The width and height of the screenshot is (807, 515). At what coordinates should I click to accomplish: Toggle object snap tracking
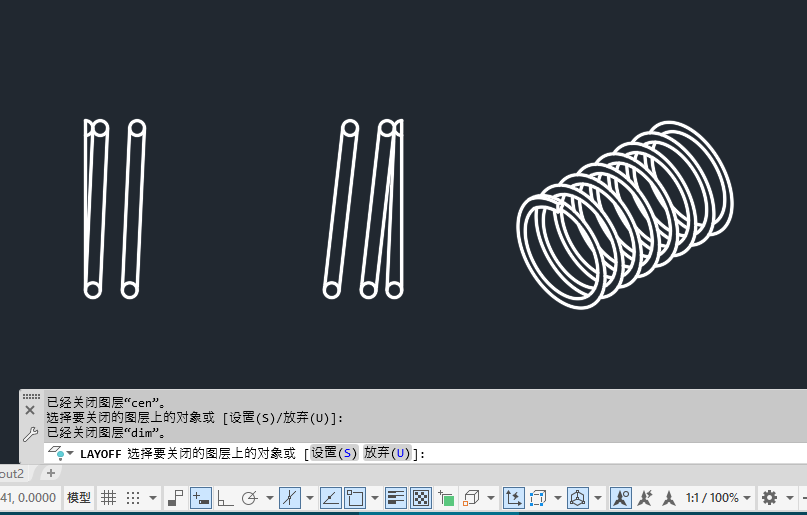330,498
